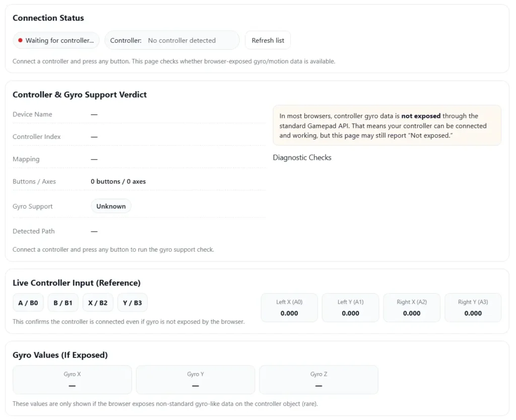
Task: Click the Gyro Y value card
Action: [x=196, y=380]
